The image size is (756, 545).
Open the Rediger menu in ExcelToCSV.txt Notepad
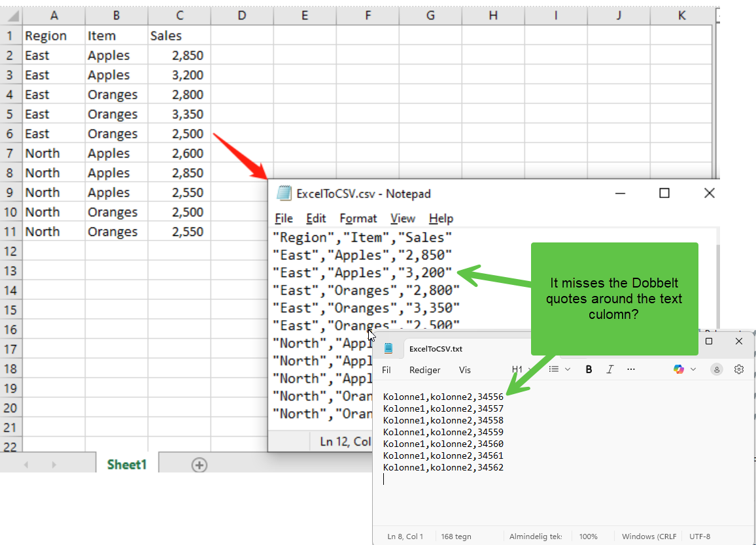tap(425, 370)
